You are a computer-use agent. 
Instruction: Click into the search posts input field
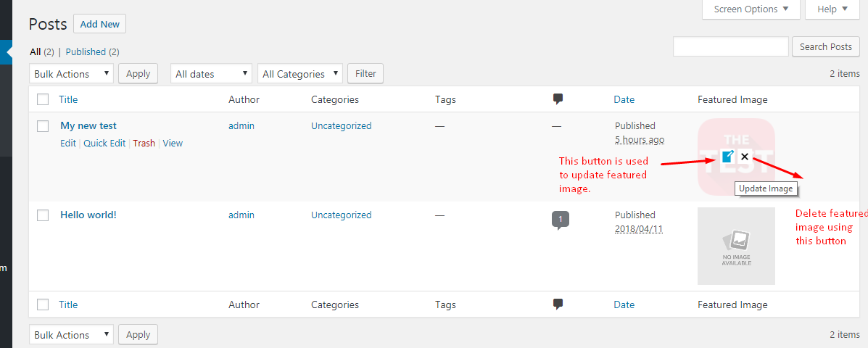(731, 46)
